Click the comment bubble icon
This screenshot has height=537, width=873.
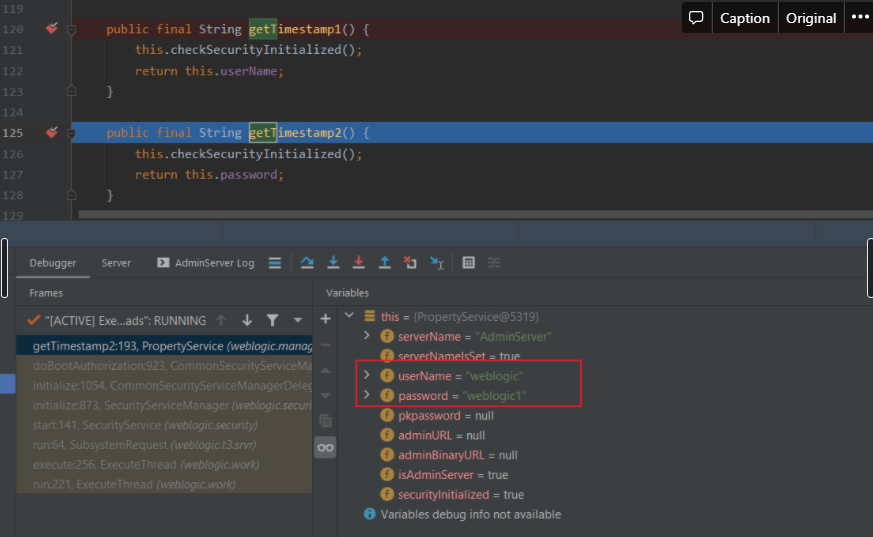click(696, 18)
